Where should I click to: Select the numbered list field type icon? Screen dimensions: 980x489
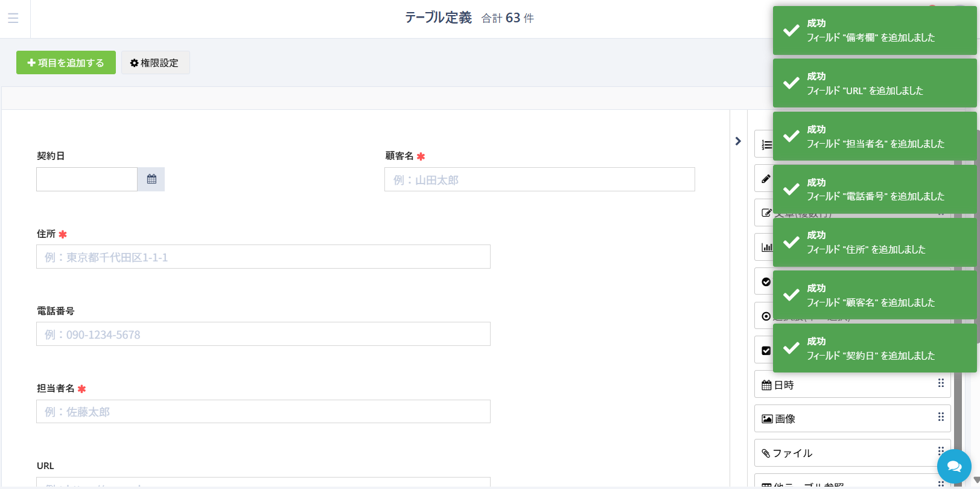tap(766, 145)
